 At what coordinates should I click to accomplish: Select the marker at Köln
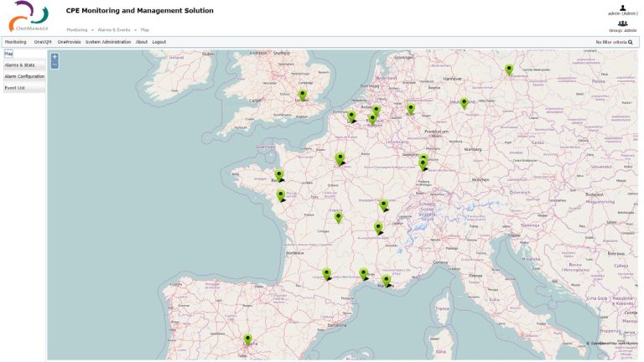410,109
